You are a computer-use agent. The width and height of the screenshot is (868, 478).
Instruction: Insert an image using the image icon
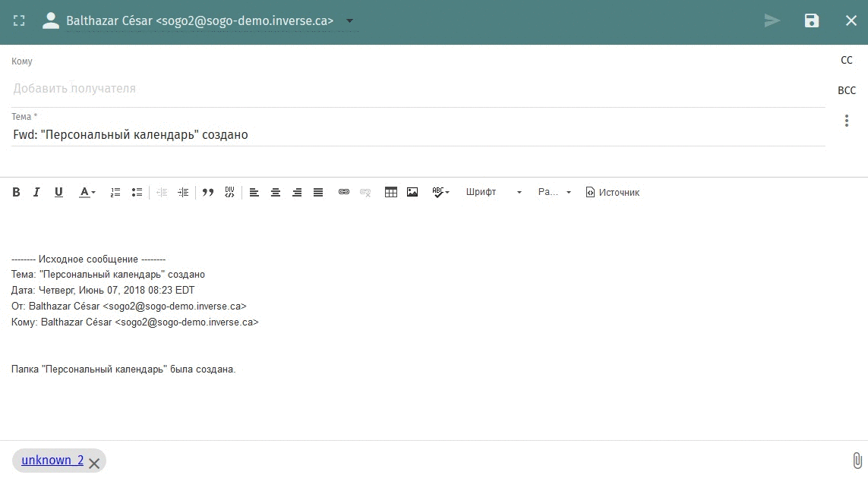412,193
